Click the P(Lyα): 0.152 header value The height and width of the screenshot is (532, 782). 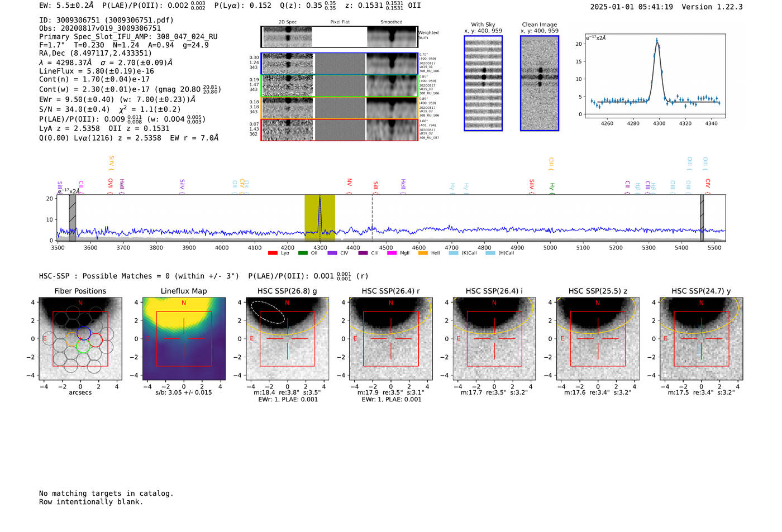tap(243, 6)
